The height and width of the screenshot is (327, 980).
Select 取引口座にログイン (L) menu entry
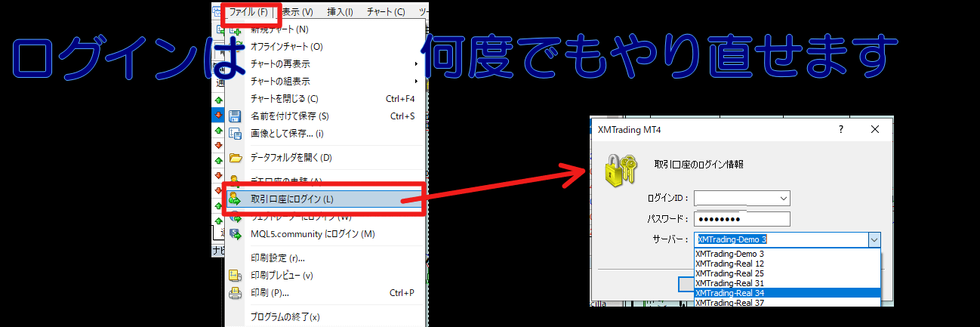click(326, 199)
